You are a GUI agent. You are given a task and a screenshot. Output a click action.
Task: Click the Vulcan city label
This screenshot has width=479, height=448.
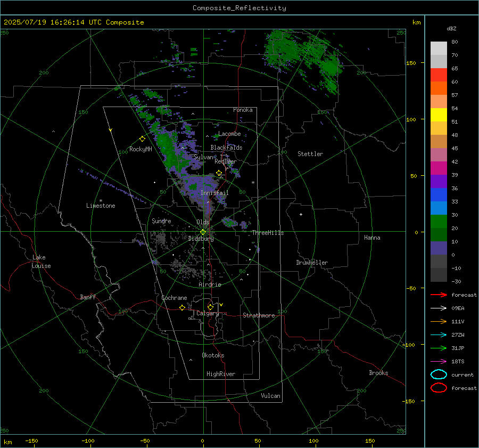[x=270, y=396]
